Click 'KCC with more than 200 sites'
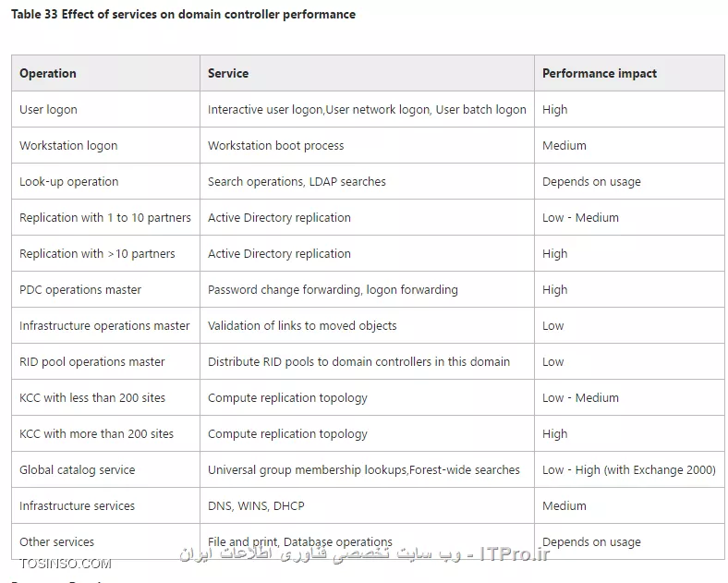Screen dimensions: 728x583 click(x=97, y=433)
